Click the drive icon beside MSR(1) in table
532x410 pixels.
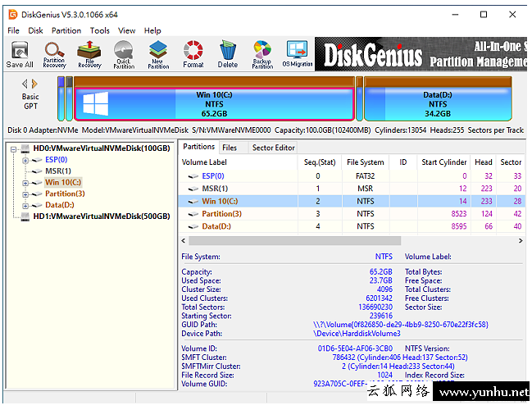click(193, 189)
